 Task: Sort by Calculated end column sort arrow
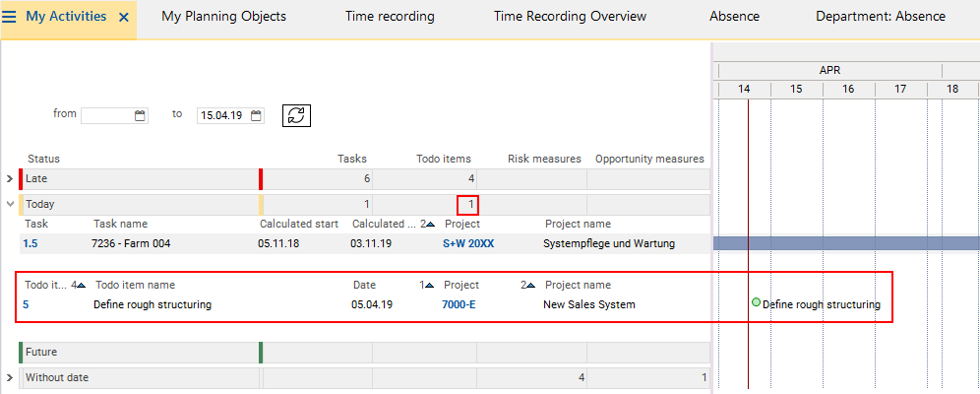pyautogui.click(x=431, y=224)
